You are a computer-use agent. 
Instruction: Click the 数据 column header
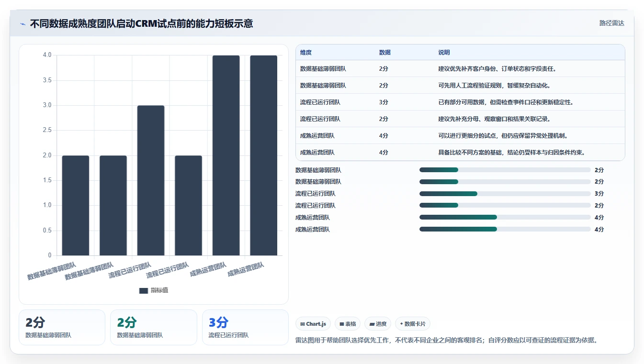[x=385, y=53]
